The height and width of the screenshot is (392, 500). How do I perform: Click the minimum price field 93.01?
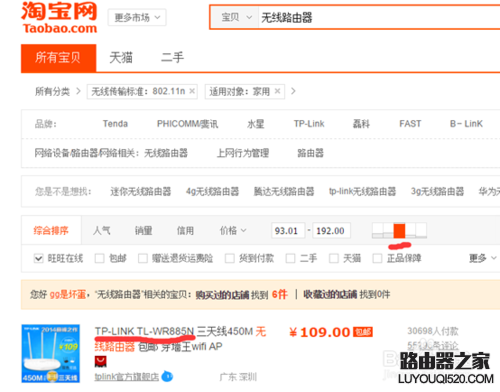click(288, 231)
